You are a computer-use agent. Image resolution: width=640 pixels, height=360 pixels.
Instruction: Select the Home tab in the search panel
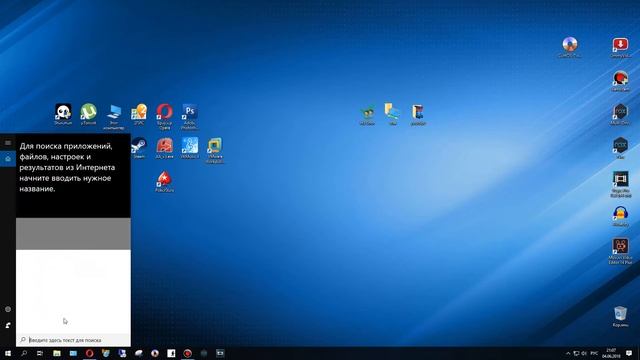coord(8,158)
